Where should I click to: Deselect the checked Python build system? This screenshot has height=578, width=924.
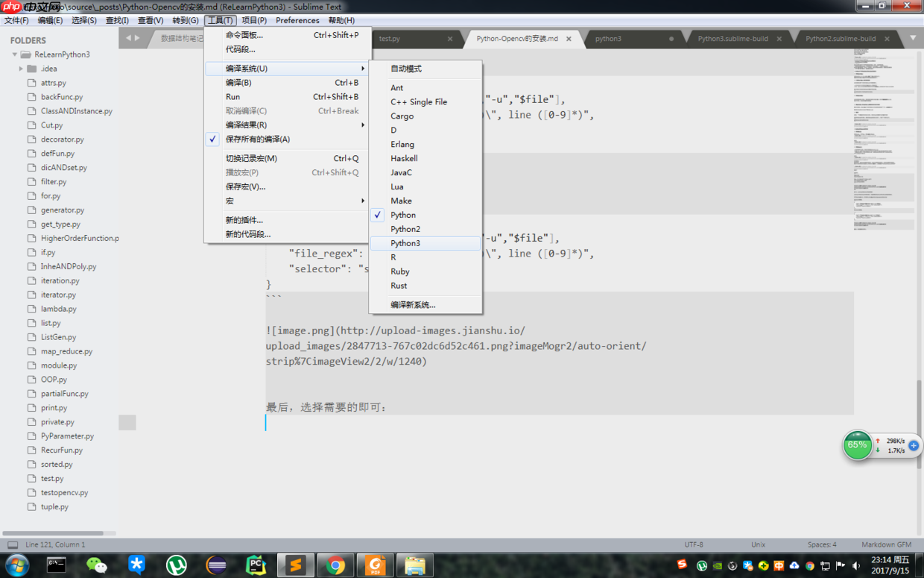pos(403,214)
